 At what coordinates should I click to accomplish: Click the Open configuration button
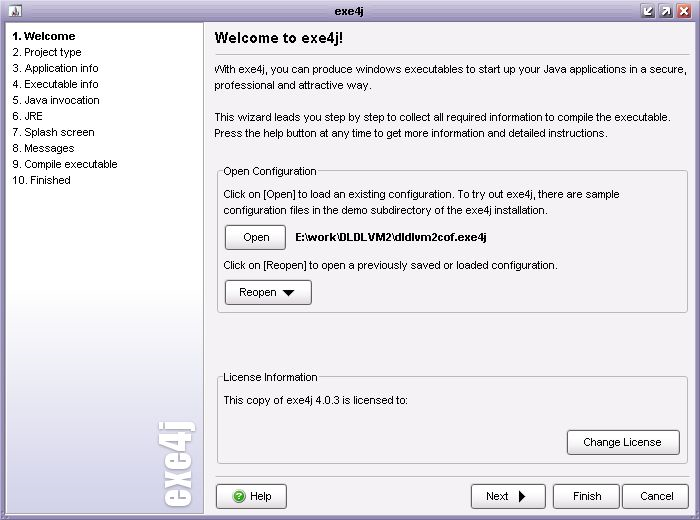coord(255,237)
